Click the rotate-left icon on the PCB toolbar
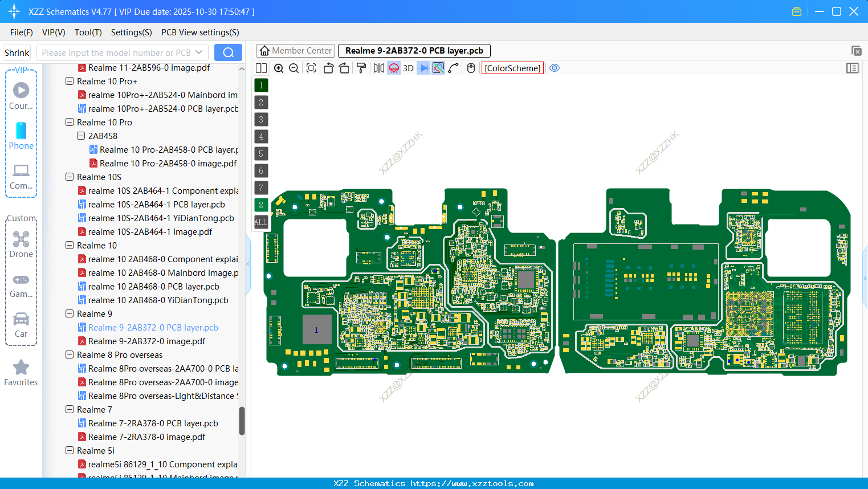 328,68
